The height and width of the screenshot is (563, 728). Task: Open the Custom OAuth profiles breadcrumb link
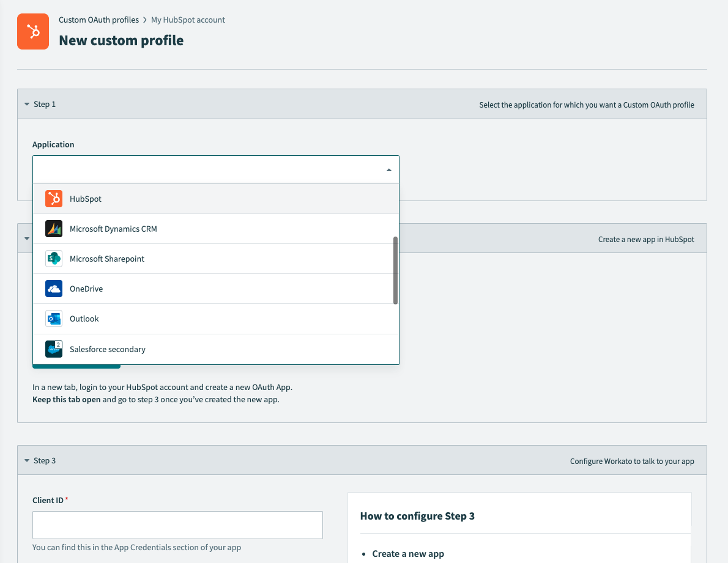click(x=98, y=20)
